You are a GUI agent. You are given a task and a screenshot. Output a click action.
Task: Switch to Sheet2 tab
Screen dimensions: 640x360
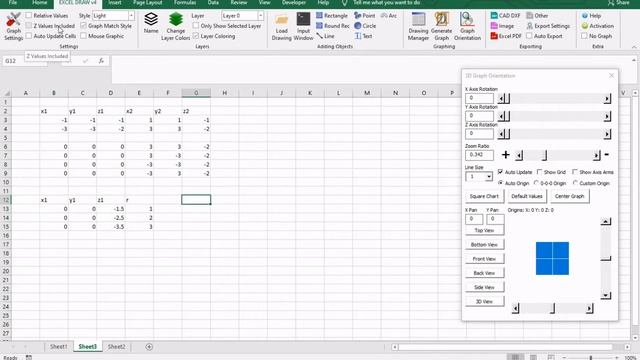point(116,347)
